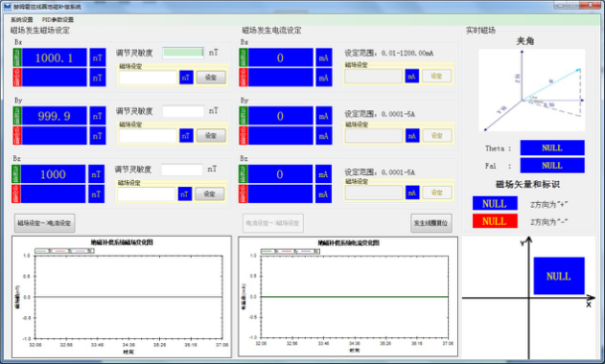Click the Bz current mA 设定 button
The height and width of the screenshot is (364, 605).
pos(437,193)
